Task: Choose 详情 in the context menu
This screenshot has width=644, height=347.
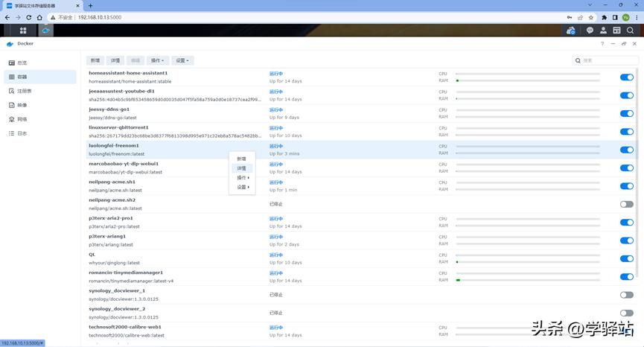Action: click(x=242, y=168)
